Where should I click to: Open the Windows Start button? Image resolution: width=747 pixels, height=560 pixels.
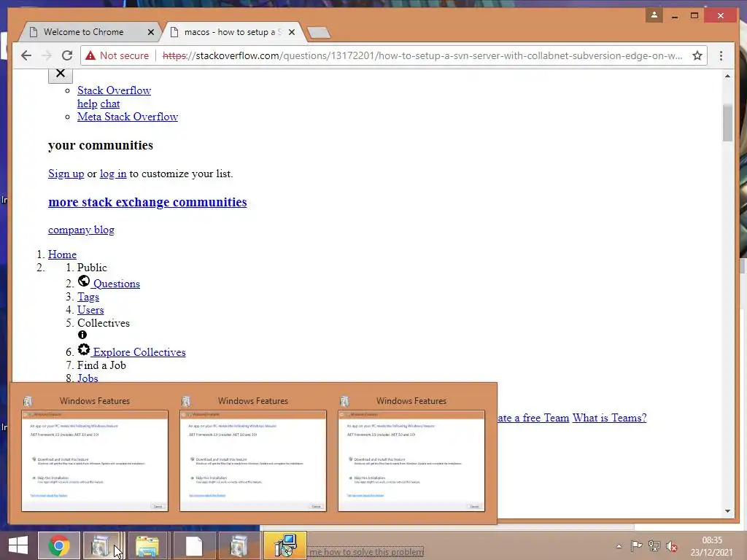point(18,545)
